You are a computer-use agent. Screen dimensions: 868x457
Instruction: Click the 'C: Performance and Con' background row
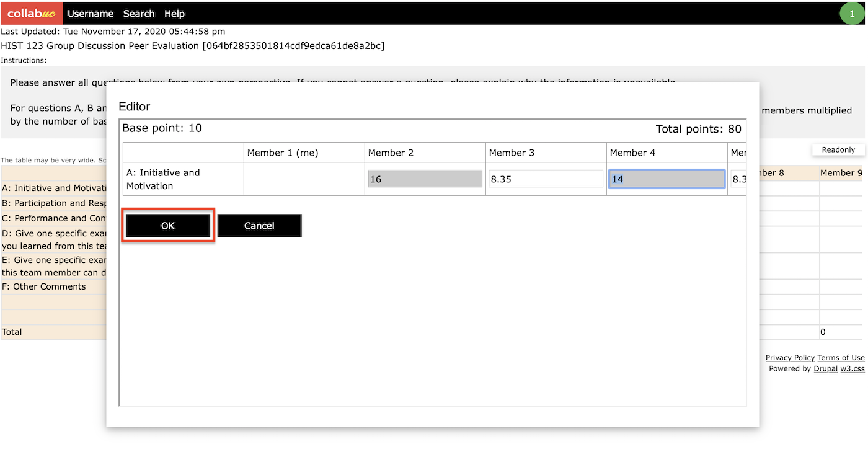tap(54, 218)
